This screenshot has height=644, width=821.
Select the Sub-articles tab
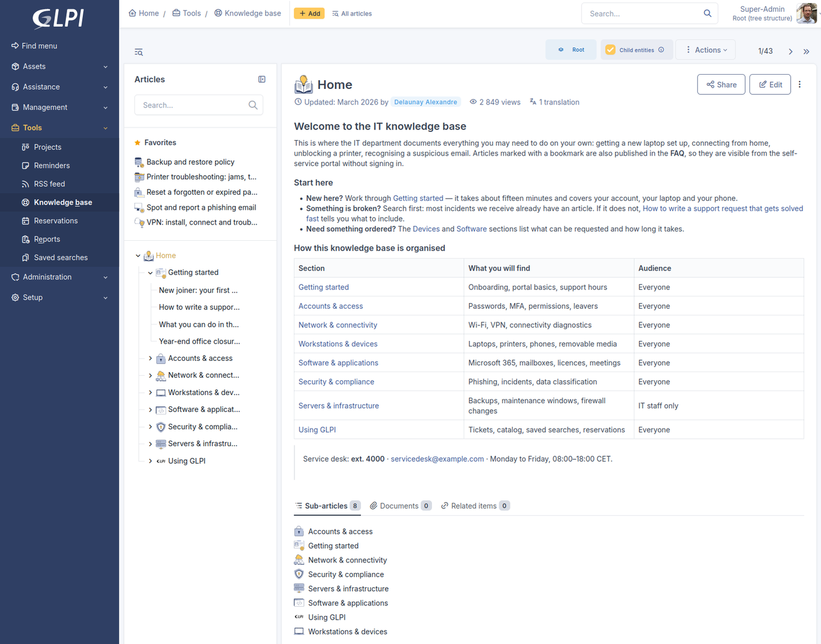point(327,506)
